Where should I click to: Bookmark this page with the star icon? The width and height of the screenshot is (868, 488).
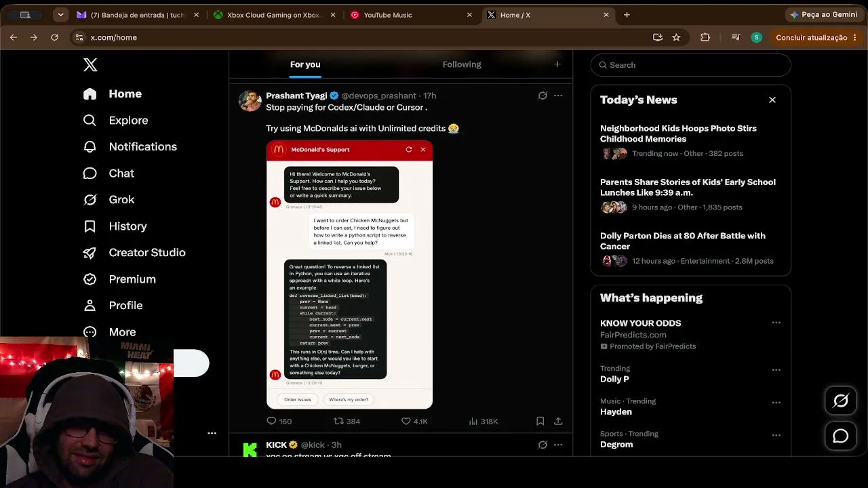[x=676, y=37]
